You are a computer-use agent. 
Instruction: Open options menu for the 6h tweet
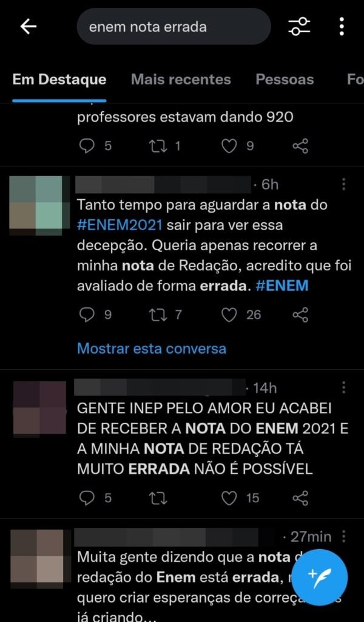pos(343,184)
